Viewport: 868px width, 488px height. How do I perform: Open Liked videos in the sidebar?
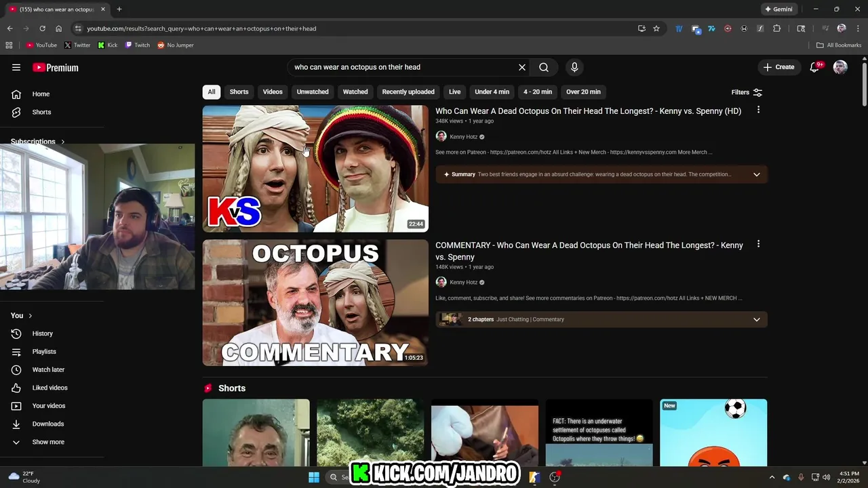point(50,388)
